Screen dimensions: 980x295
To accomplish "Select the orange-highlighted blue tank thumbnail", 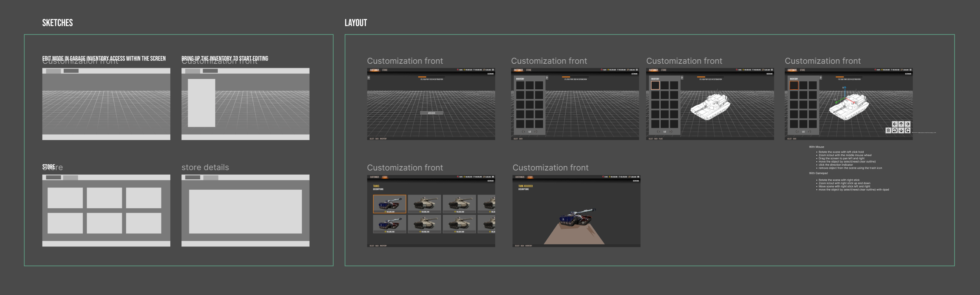I will pyautogui.click(x=389, y=204).
